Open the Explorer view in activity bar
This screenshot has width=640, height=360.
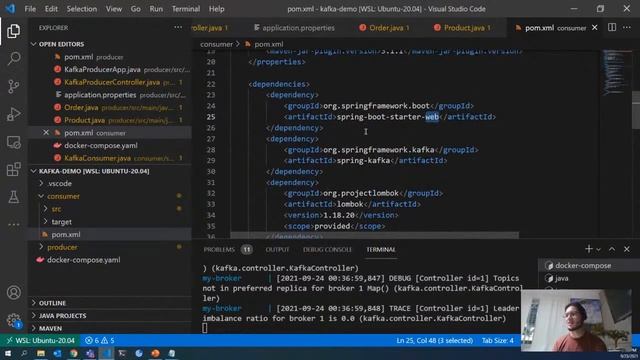click(13, 31)
